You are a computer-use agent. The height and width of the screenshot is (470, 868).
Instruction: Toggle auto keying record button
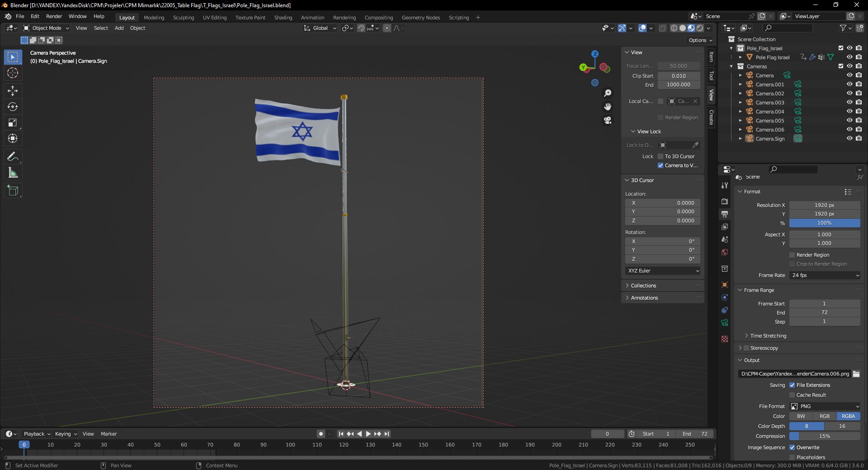point(321,434)
